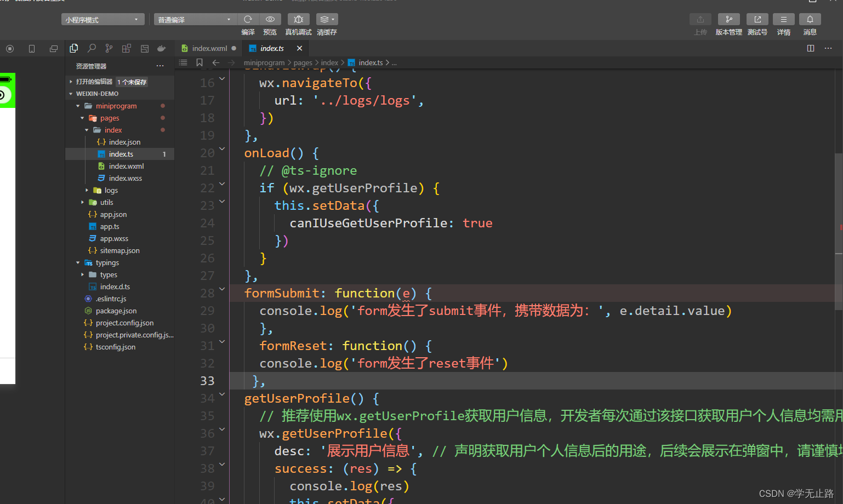843x504 pixels.
Task: Open the explorer files icon
Action: pyautogui.click(x=74, y=48)
